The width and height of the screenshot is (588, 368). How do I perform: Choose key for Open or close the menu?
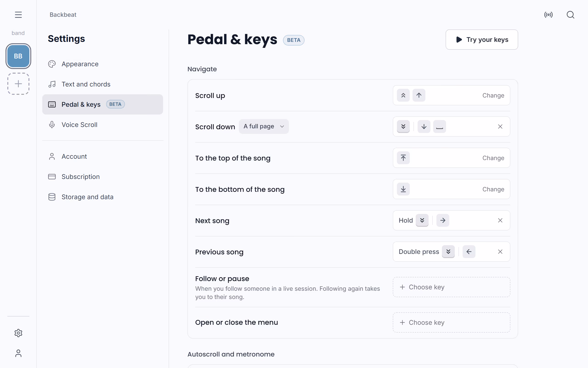click(451, 322)
